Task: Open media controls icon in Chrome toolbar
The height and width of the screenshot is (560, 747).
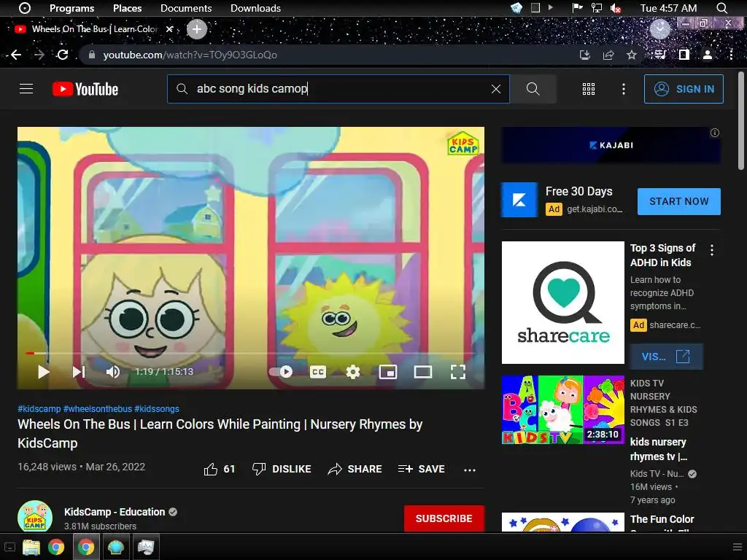Action: (660, 55)
